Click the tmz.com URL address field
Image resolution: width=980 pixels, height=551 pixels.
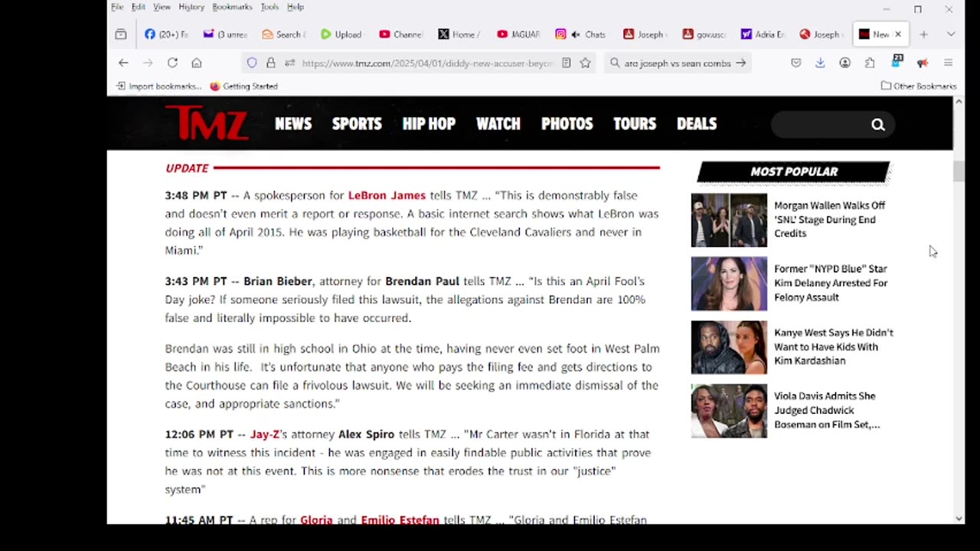(427, 64)
